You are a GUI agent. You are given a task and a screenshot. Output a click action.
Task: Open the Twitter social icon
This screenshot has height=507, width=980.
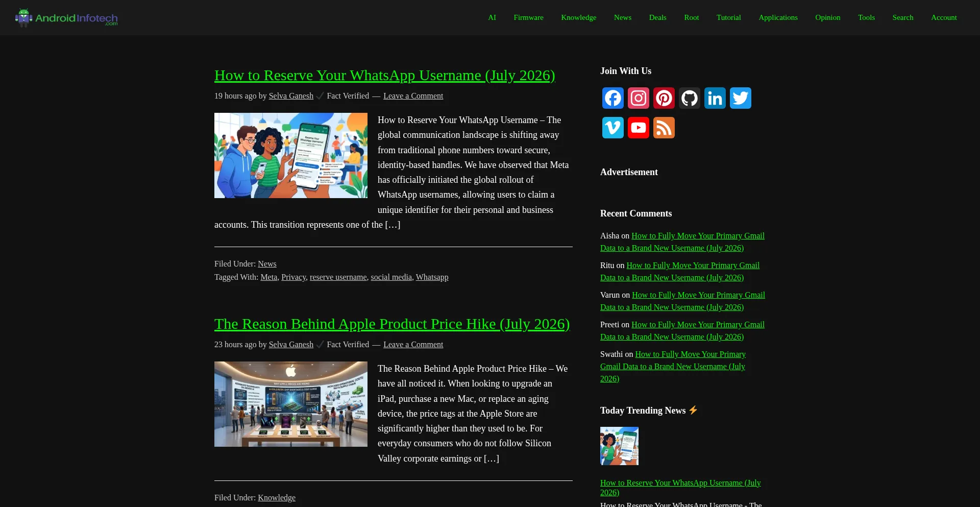click(x=741, y=98)
